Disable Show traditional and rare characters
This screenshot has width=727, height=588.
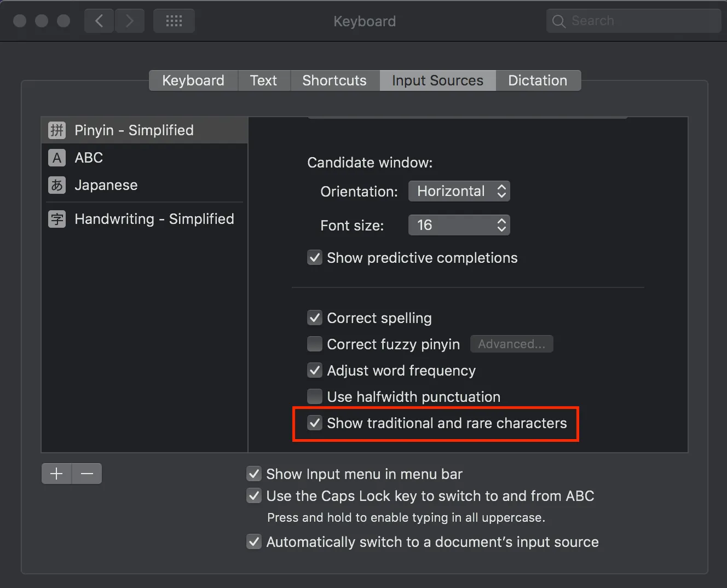(315, 423)
